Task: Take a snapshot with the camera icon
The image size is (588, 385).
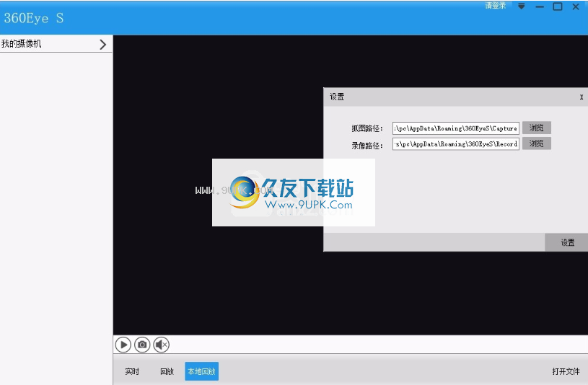Action: pyautogui.click(x=142, y=345)
